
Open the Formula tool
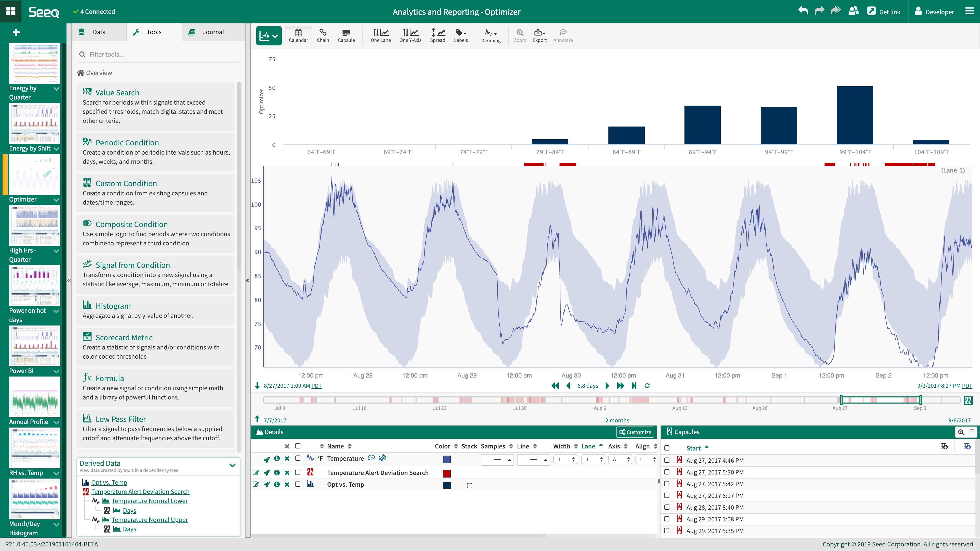(109, 378)
